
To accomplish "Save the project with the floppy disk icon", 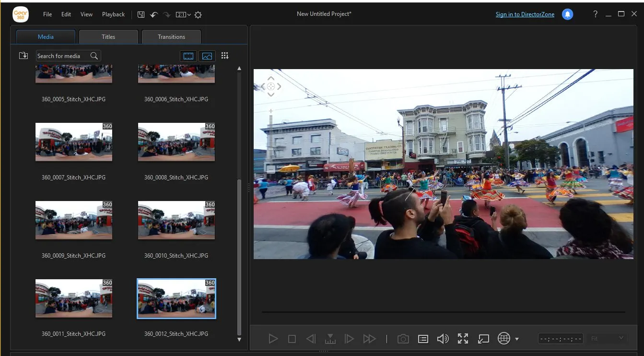I will [x=141, y=14].
